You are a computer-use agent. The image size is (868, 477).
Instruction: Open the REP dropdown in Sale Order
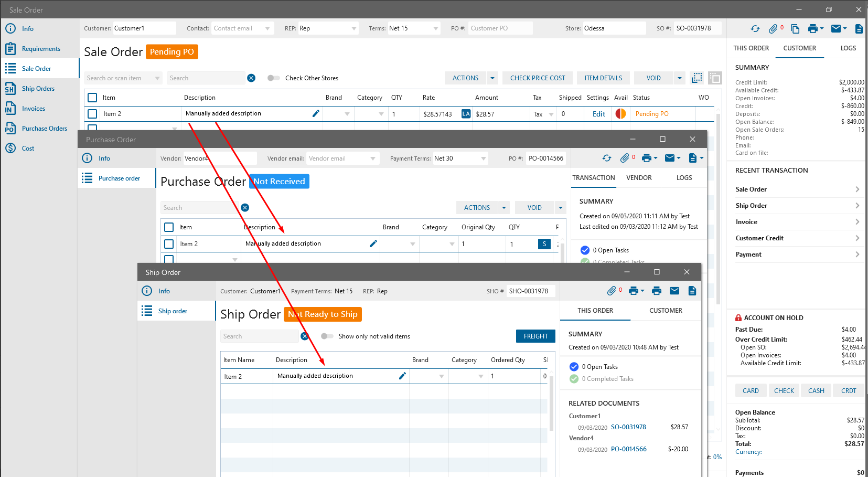[x=354, y=28]
